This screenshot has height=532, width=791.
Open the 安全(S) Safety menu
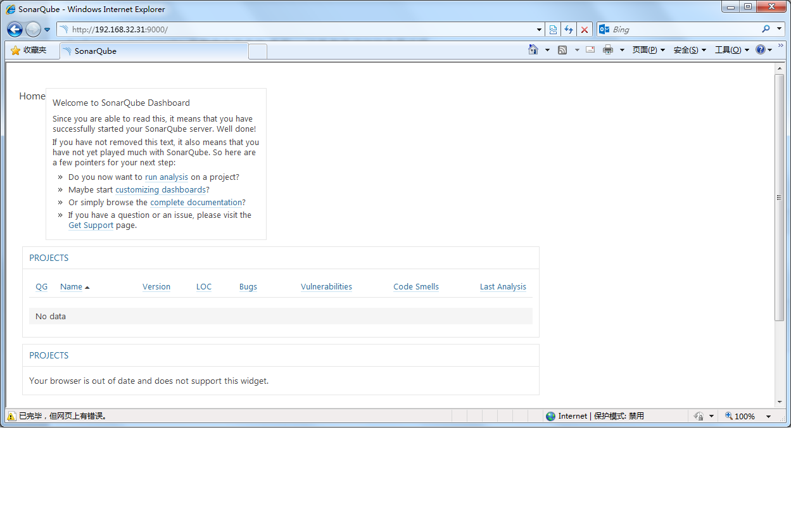690,50
